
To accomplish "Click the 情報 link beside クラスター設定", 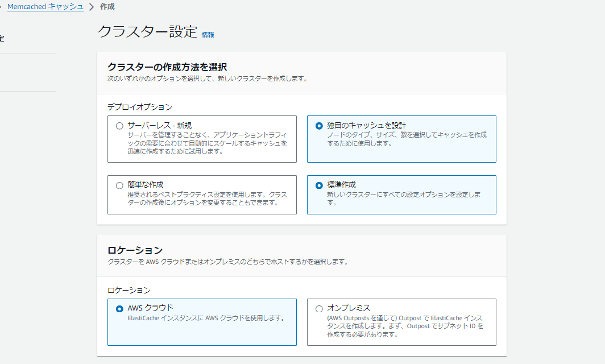I will click(208, 35).
